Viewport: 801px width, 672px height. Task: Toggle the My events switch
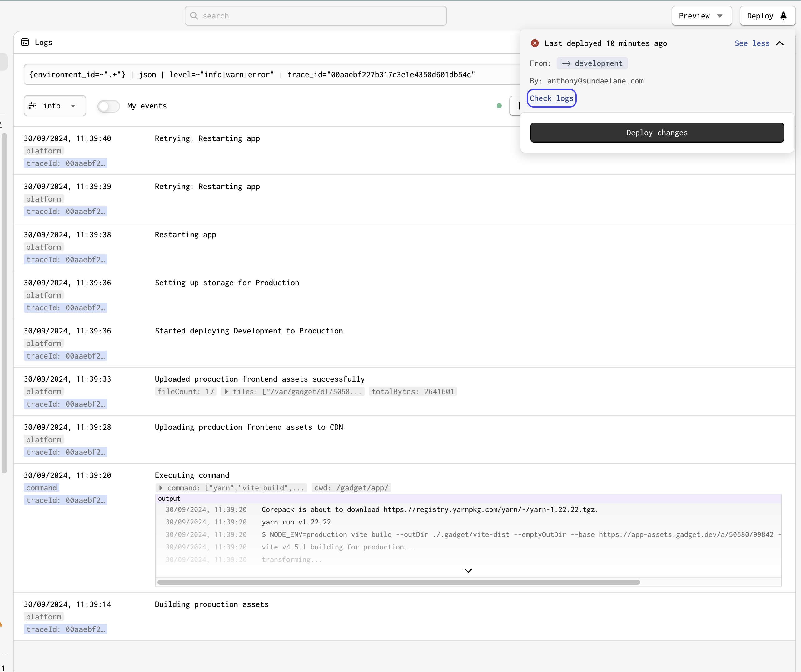tap(108, 106)
